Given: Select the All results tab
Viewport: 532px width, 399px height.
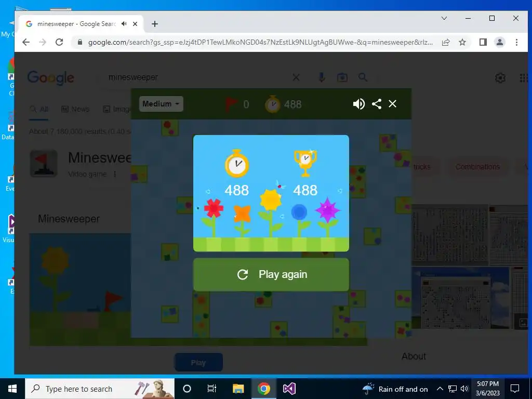Looking at the screenshot, I should click(x=38, y=109).
